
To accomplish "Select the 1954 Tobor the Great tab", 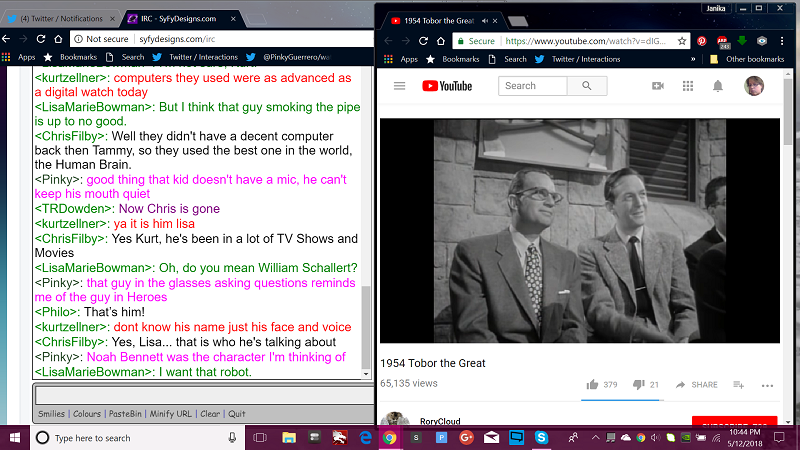I will [439, 21].
